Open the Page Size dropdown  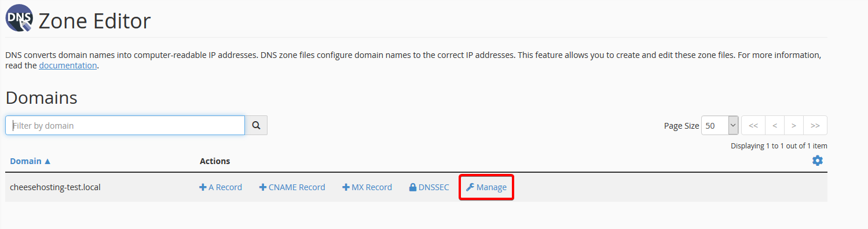click(720, 125)
